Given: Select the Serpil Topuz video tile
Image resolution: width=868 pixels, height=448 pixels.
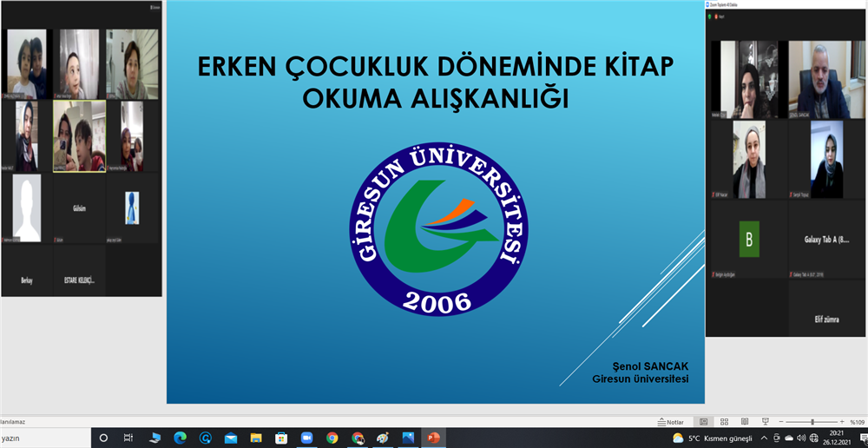Looking at the screenshot, I should (826, 160).
